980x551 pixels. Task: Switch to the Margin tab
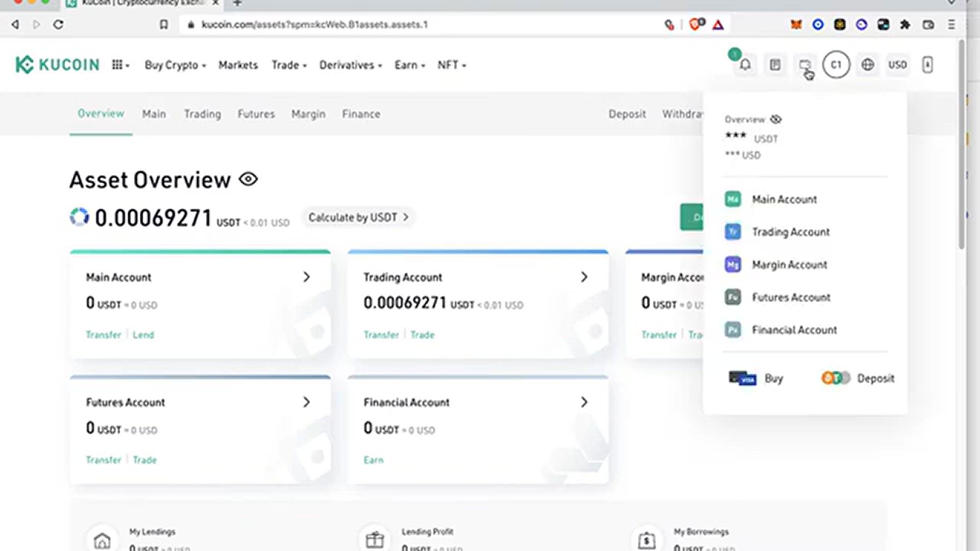[308, 114]
